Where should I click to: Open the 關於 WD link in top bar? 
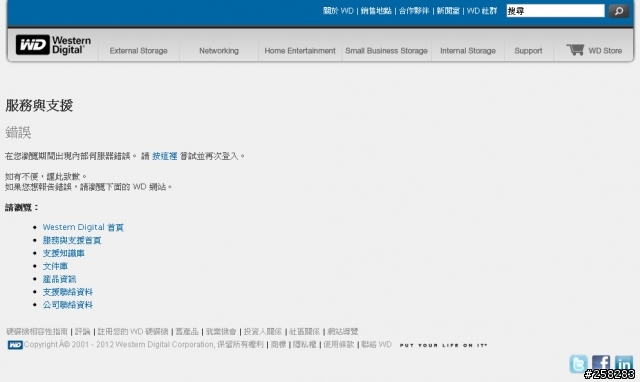[x=338, y=11]
